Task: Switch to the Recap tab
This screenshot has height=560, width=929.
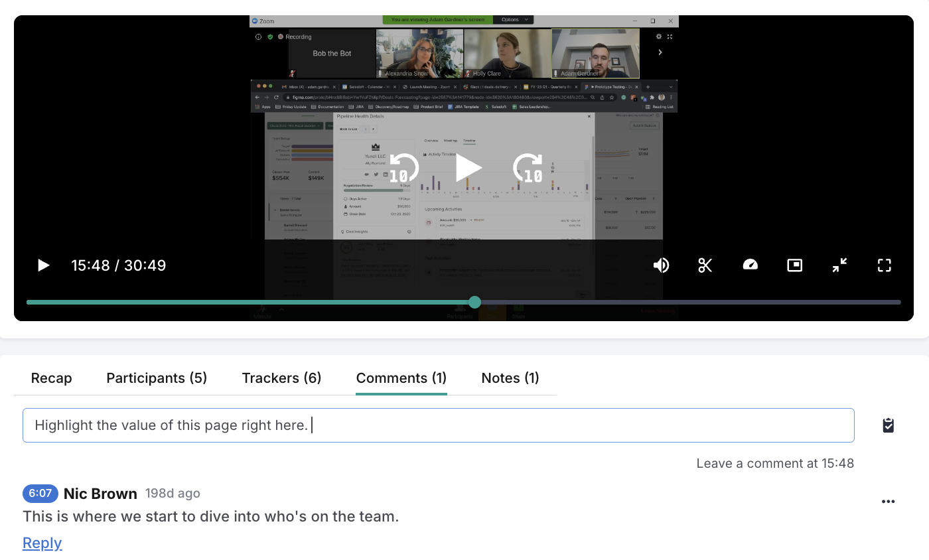Action: click(51, 378)
